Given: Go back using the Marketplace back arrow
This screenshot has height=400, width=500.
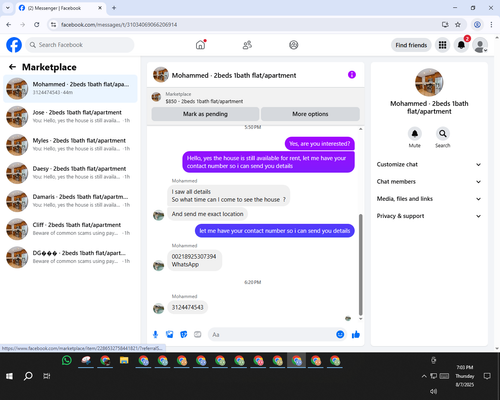Looking at the screenshot, I should (12, 67).
